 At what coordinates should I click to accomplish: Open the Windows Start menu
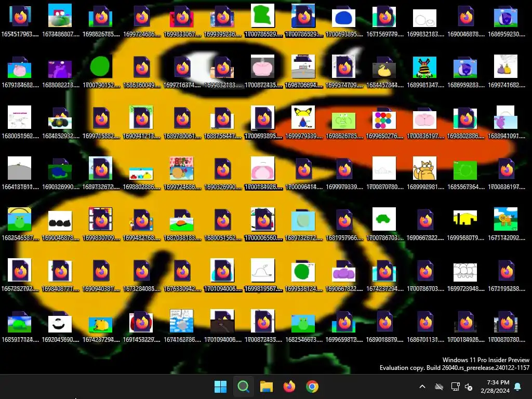click(220, 387)
